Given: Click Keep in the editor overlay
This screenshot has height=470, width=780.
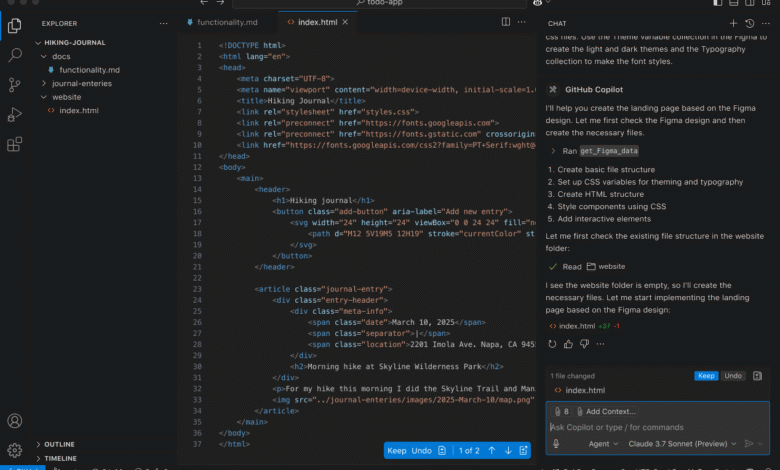Looking at the screenshot, I should pos(396,450).
